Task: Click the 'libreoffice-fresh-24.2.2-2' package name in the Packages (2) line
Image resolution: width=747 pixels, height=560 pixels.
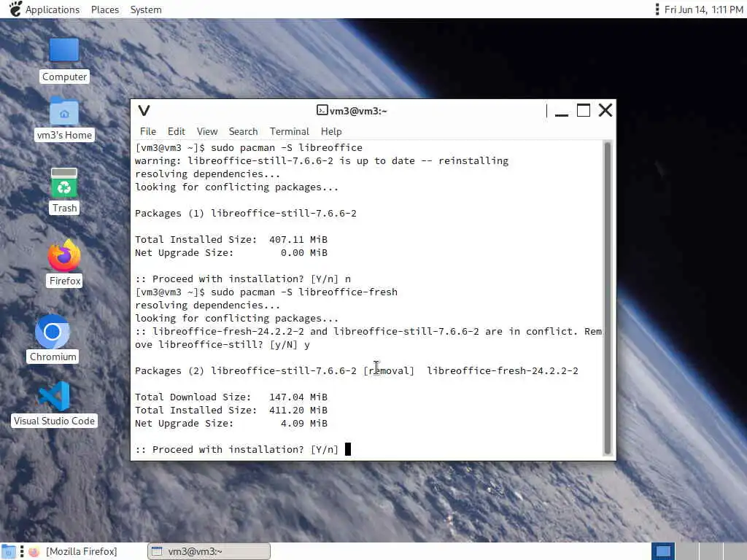Action: [x=502, y=370]
